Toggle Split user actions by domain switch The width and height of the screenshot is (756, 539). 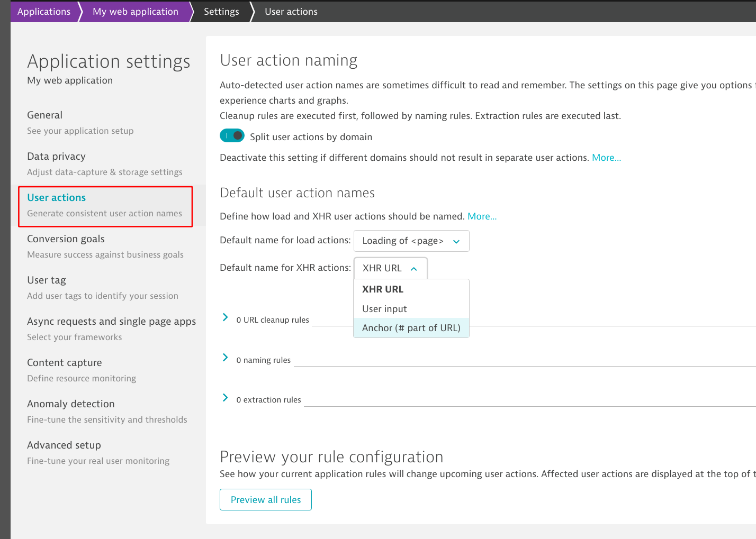232,136
